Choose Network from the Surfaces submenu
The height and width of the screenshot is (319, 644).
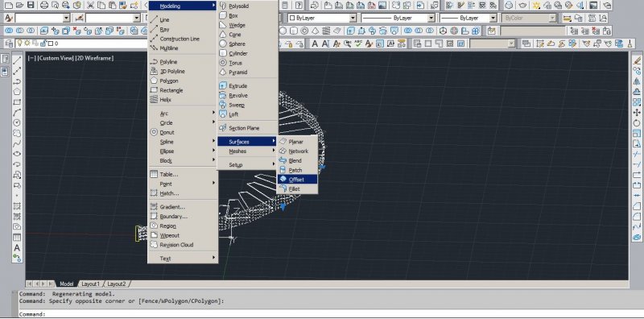(297, 151)
